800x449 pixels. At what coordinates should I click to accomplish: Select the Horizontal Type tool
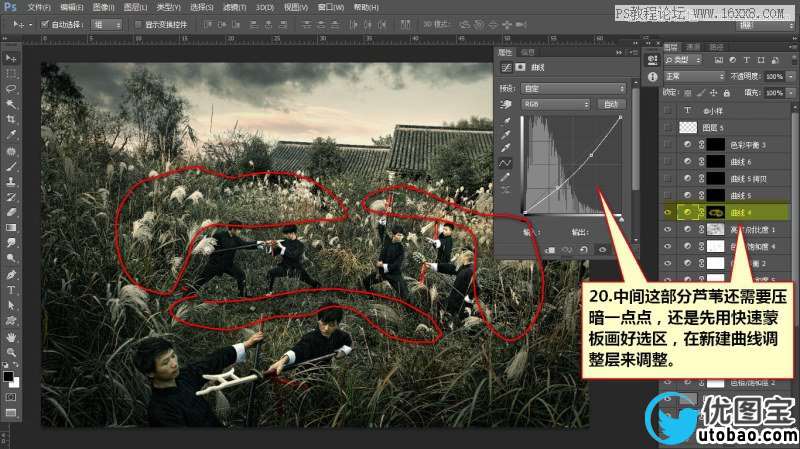11,290
